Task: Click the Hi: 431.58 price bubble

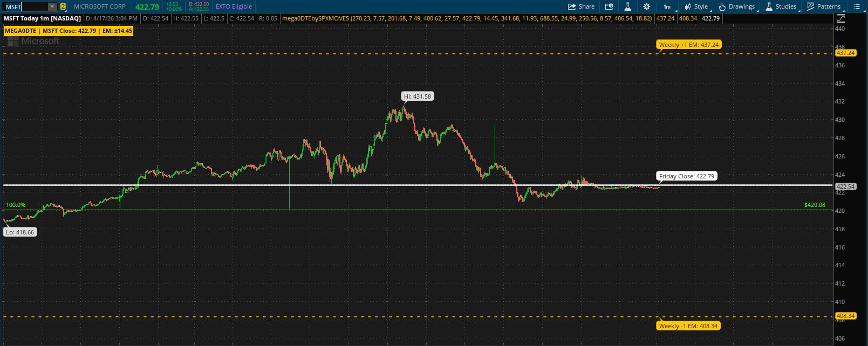Action: point(418,96)
